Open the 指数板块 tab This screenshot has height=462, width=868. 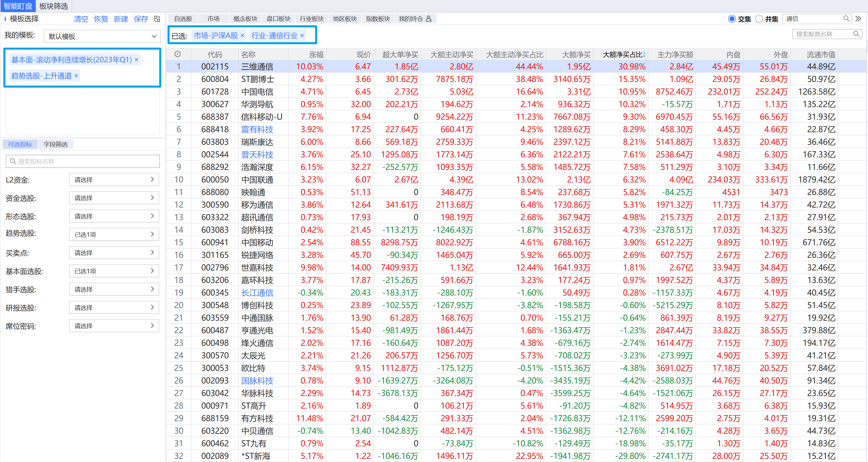click(378, 19)
